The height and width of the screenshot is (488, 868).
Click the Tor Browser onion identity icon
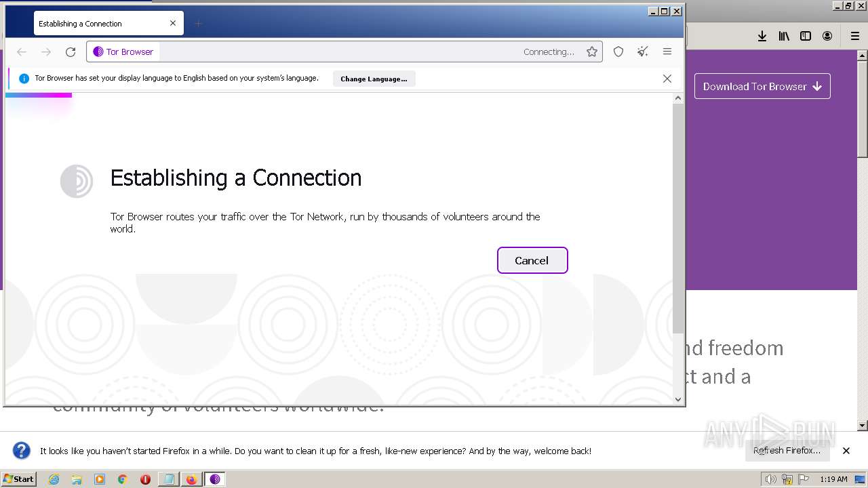tap(98, 52)
